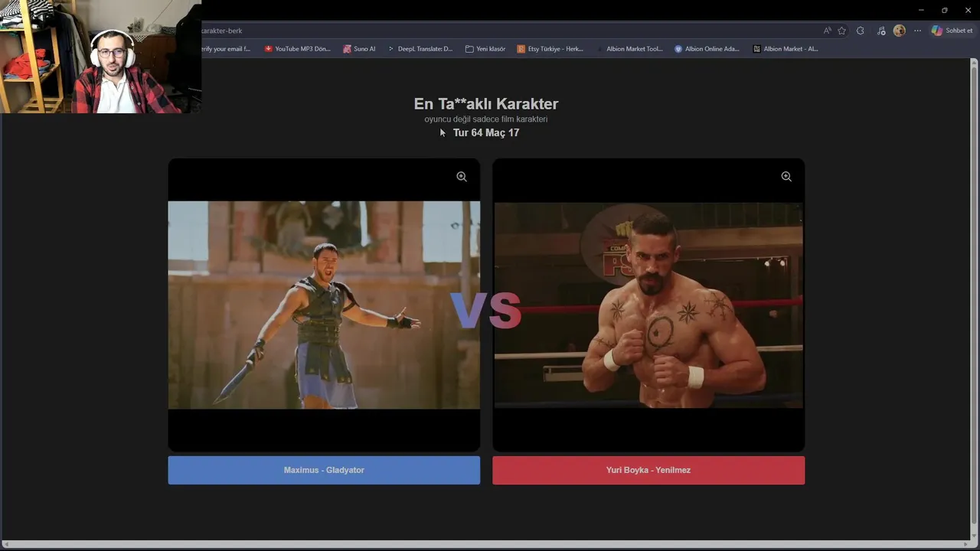Open the Yeni klasör bookmarks folder
This screenshot has height=551, width=980.
485,49
